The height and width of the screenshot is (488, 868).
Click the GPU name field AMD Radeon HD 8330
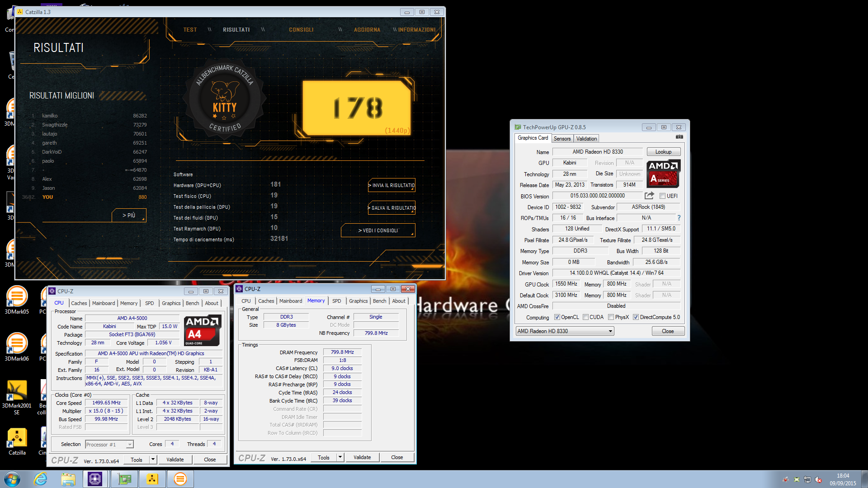coord(598,152)
